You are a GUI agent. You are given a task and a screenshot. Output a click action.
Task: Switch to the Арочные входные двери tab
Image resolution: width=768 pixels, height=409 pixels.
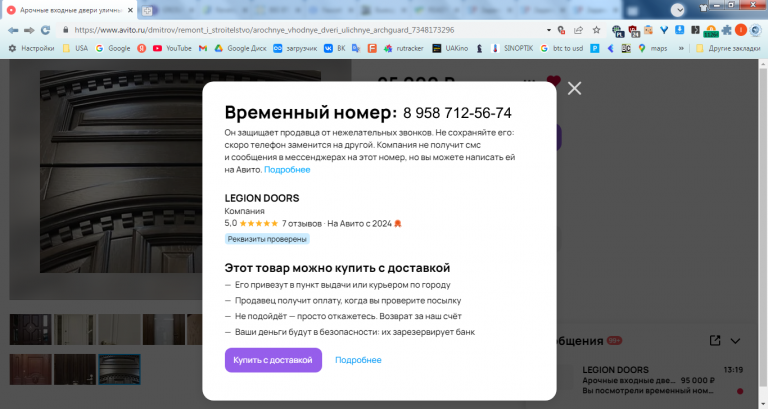click(71, 10)
